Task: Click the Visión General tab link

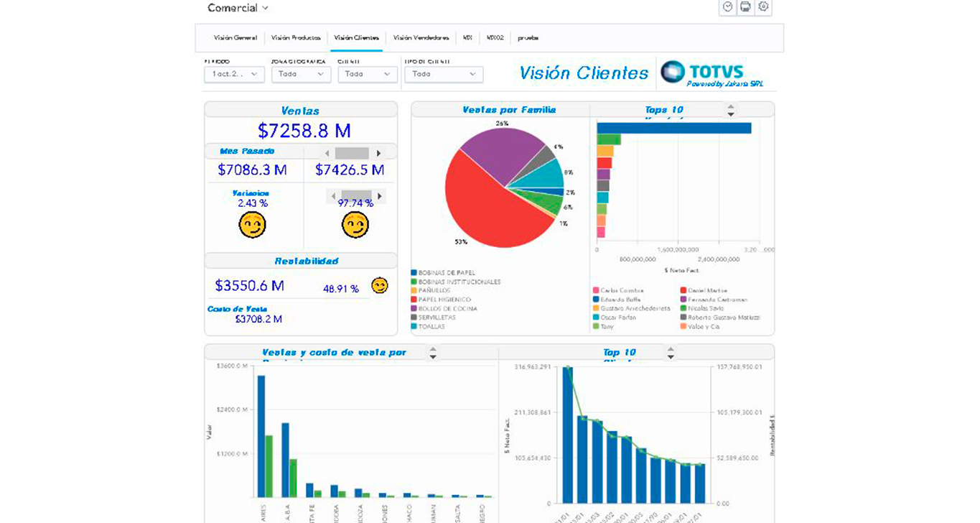Action: click(x=235, y=37)
